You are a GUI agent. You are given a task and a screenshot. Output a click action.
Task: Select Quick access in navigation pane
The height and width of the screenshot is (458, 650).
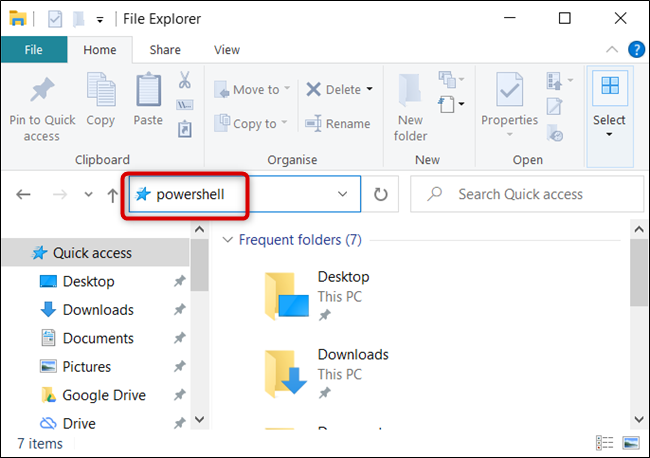[x=96, y=252]
